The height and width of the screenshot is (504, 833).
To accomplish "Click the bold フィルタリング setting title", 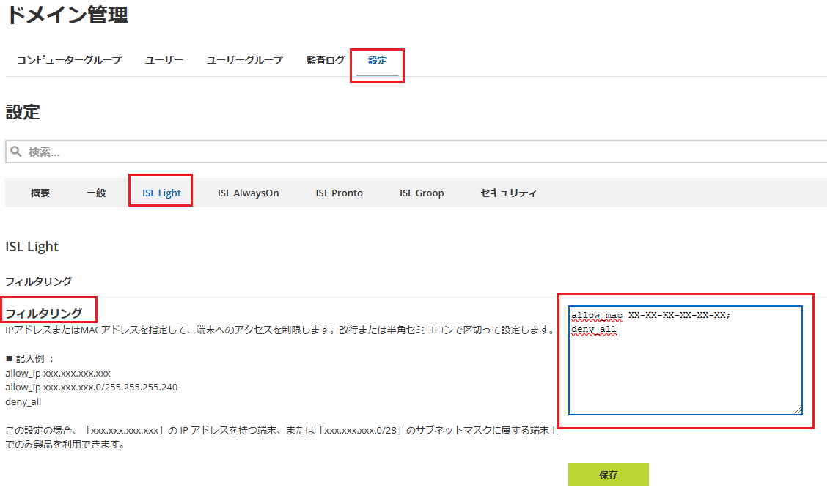I will pos(44,314).
